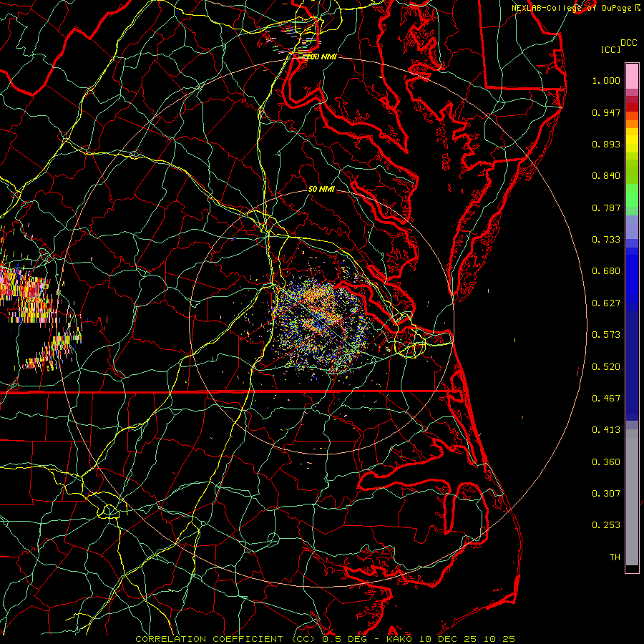Pick the olive green swatch near 0.840

(632, 172)
